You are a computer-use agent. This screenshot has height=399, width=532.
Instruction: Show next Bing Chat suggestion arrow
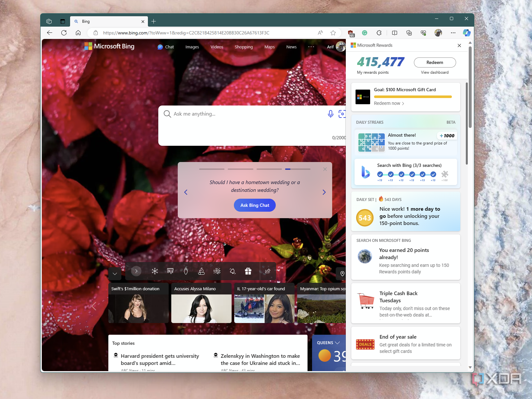pyautogui.click(x=324, y=192)
